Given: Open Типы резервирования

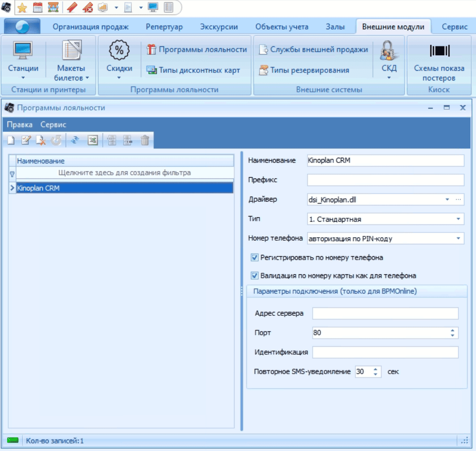Looking at the screenshot, I should pos(304,70).
